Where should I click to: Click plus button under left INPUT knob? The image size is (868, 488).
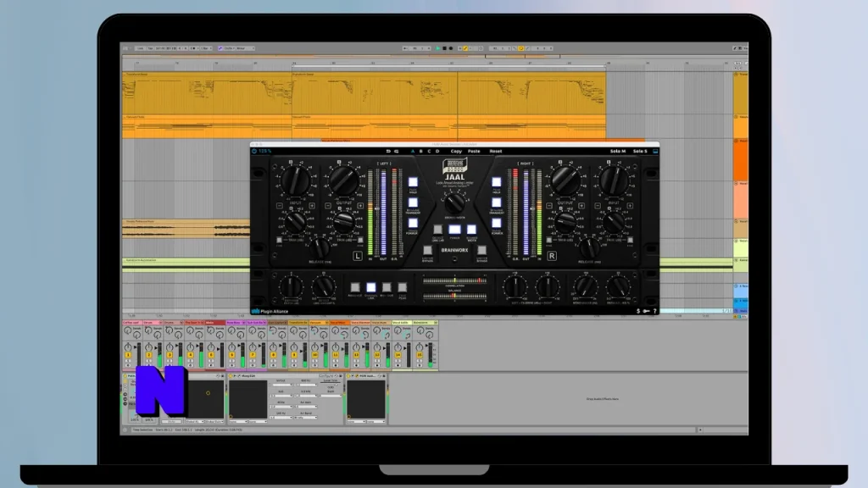312,206
